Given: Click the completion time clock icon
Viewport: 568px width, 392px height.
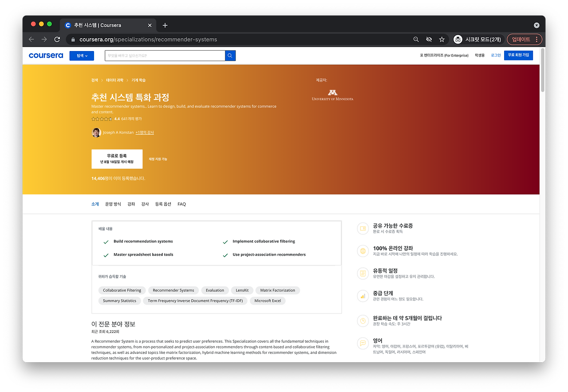Looking at the screenshot, I should click(363, 321).
